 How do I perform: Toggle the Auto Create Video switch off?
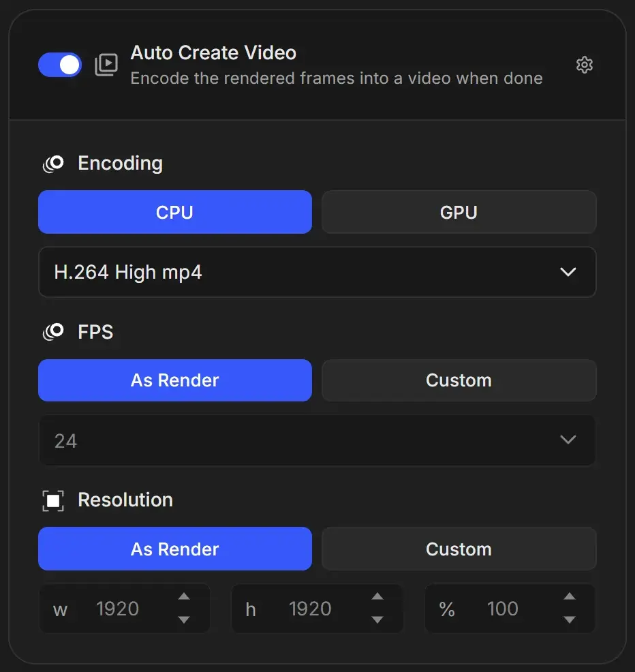[60, 65]
